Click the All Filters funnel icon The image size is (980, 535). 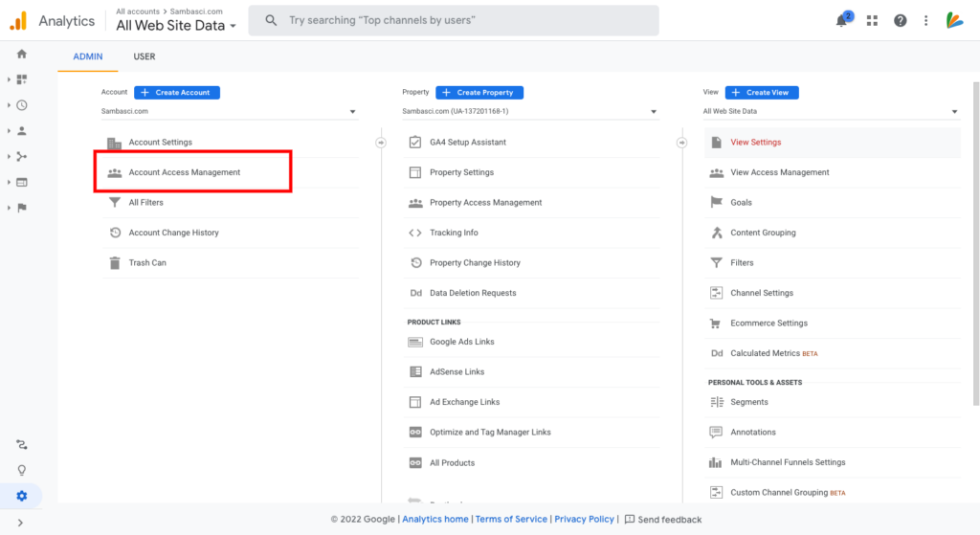pyautogui.click(x=115, y=203)
